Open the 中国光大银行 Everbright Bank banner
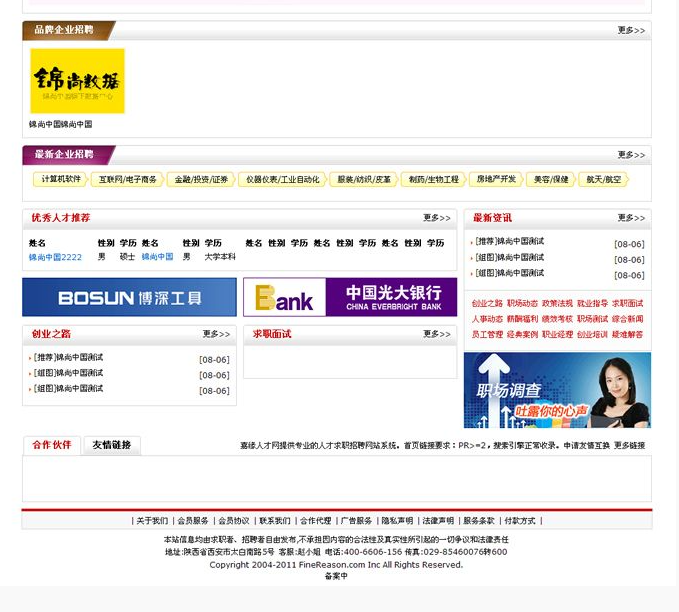 [350, 297]
